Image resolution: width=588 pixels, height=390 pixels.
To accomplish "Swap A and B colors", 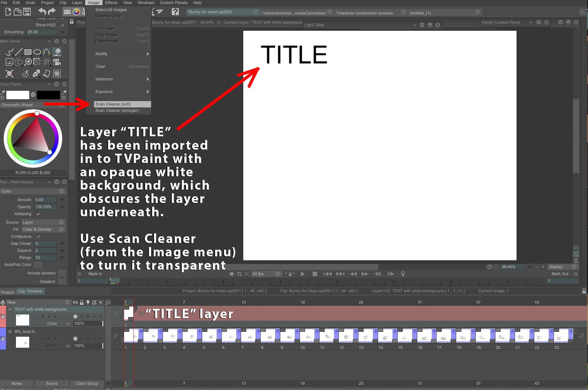I will [x=33, y=95].
